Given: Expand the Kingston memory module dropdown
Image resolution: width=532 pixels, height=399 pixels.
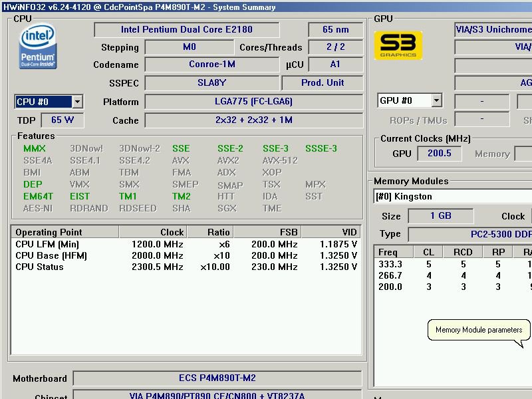Looking at the screenshot, I should (x=452, y=197).
